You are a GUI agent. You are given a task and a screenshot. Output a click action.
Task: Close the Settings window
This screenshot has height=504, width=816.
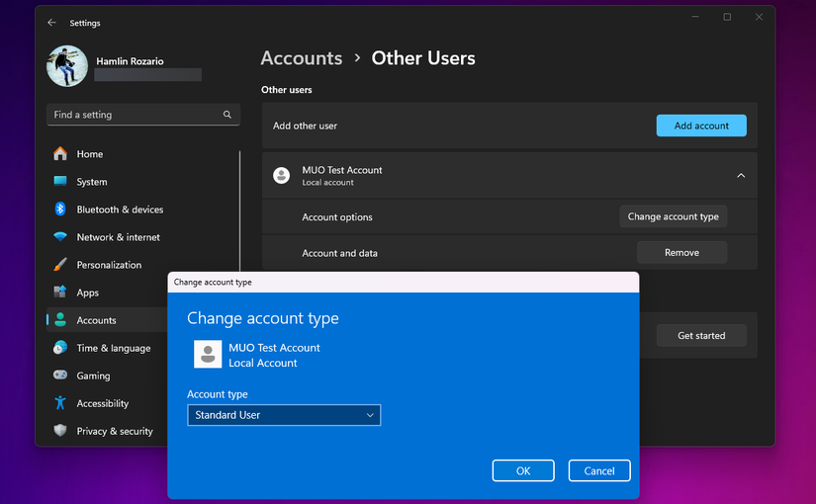[759, 17]
